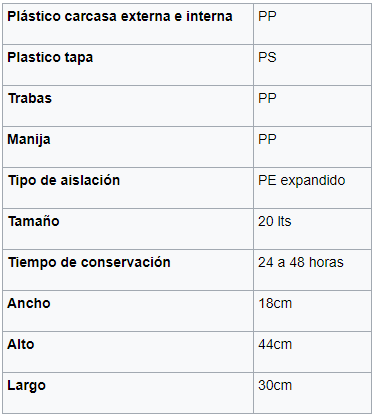Select the PP value for Plástico carcasa
Screen dimensions: 373x415
(x=267, y=16)
